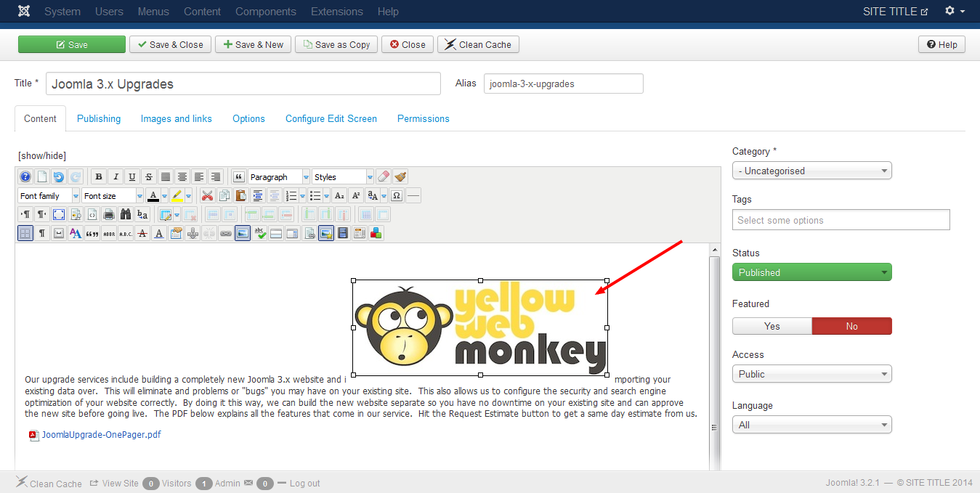Open the Styles dropdown
Viewport: 980px width, 493px height.
[x=343, y=176]
